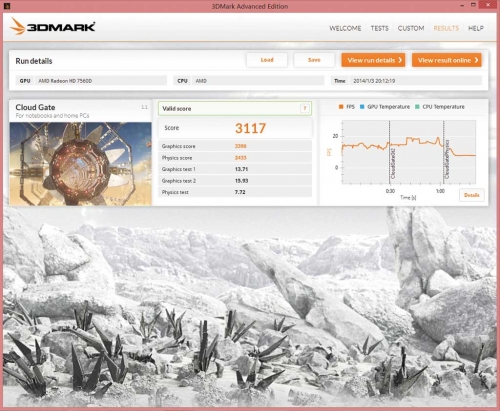Click the overall score 3117
This screenshot has height=411, width=500.
point(250,128)
